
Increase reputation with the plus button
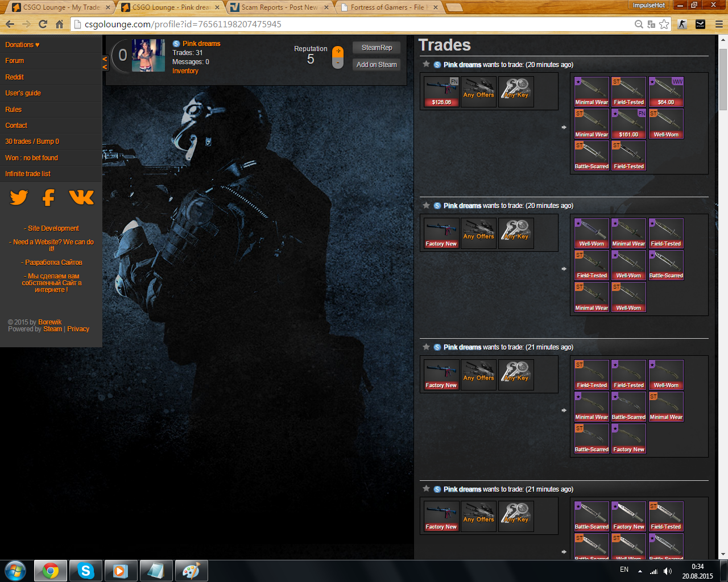tap(338, 51)
